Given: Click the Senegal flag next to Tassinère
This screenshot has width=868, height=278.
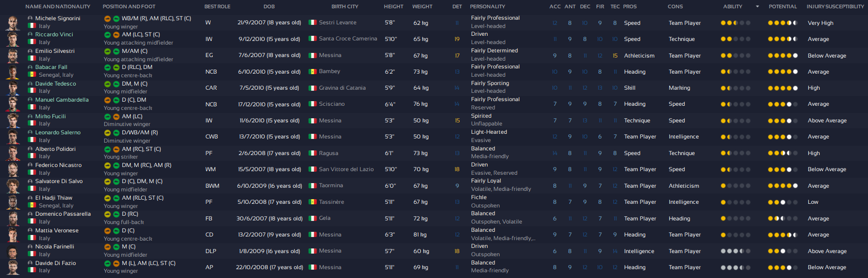Looking at the screenshot, I should [x=312, y=202].
